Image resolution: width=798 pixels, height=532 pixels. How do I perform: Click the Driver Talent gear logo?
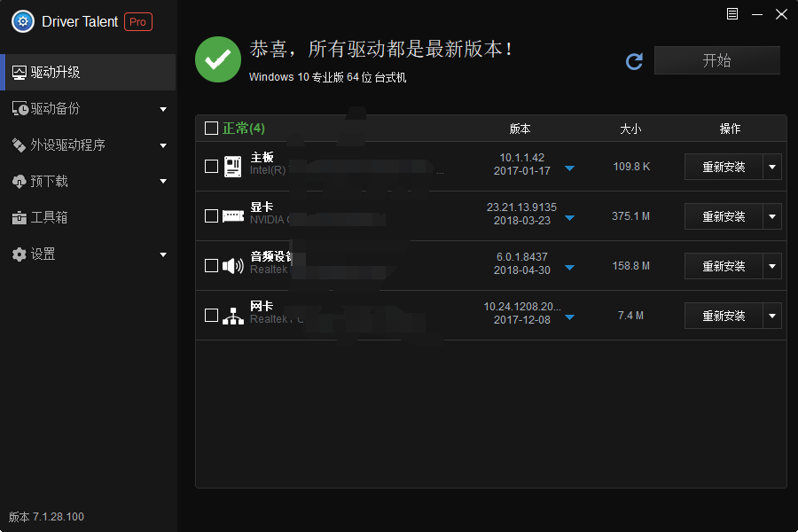point(22,21)
